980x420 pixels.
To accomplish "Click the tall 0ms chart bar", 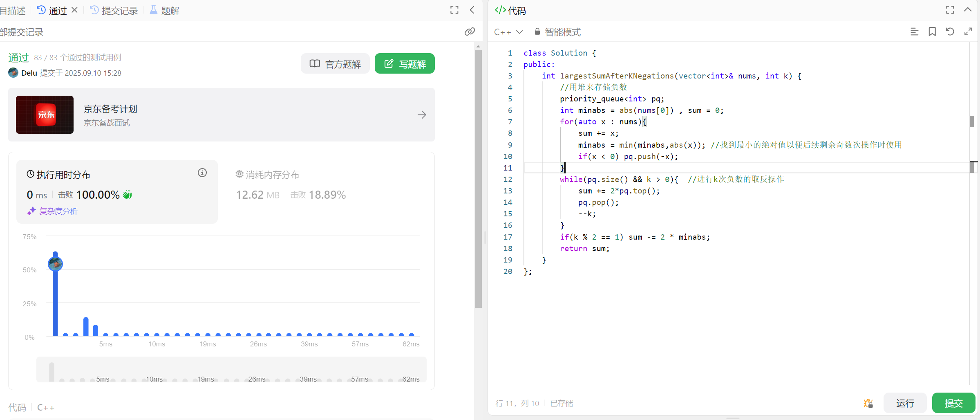I will [56, 294].
